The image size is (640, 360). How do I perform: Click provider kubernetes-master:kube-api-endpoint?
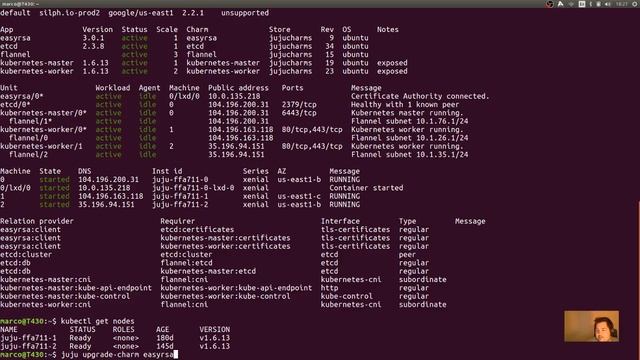click(76, 288)
